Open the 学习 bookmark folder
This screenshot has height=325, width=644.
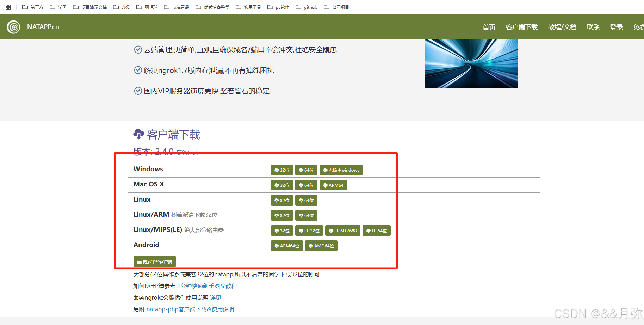(58, 7)
